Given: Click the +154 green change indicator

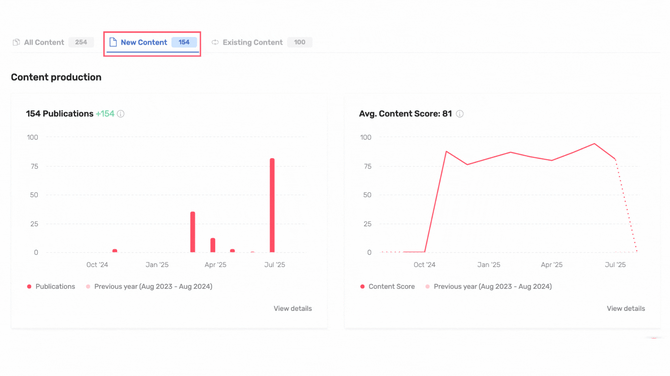Looking at the screenshot, I should pyautogui.click(x=105, y=114).
